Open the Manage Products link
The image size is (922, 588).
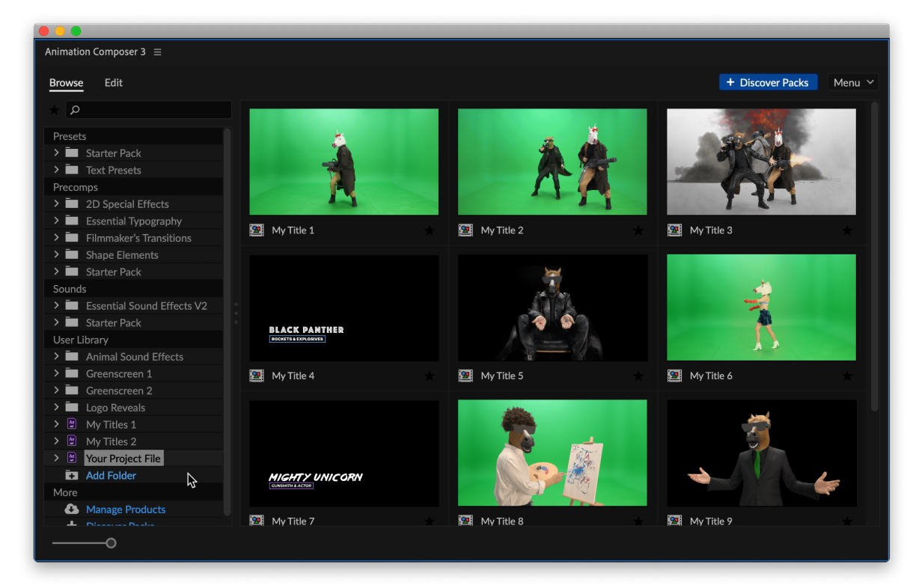(126, 509)
